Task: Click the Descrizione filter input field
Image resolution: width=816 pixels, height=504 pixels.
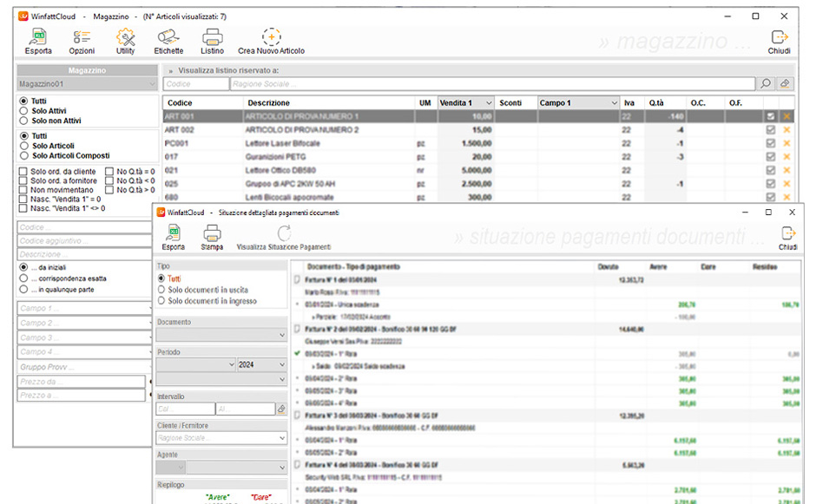Action: click(x=85, y=254)
